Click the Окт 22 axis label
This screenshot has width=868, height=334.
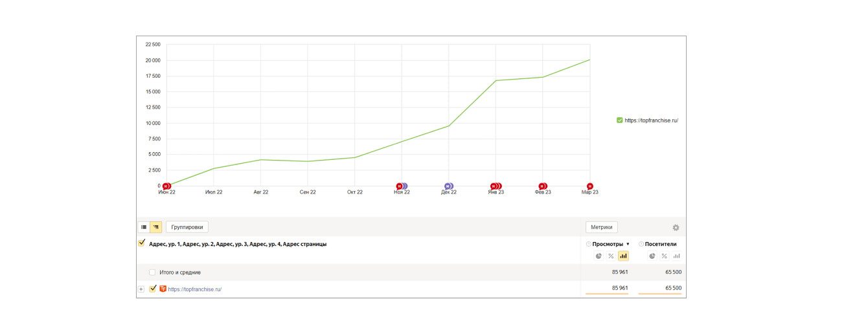pyautogui.click(x=355, y=192)
